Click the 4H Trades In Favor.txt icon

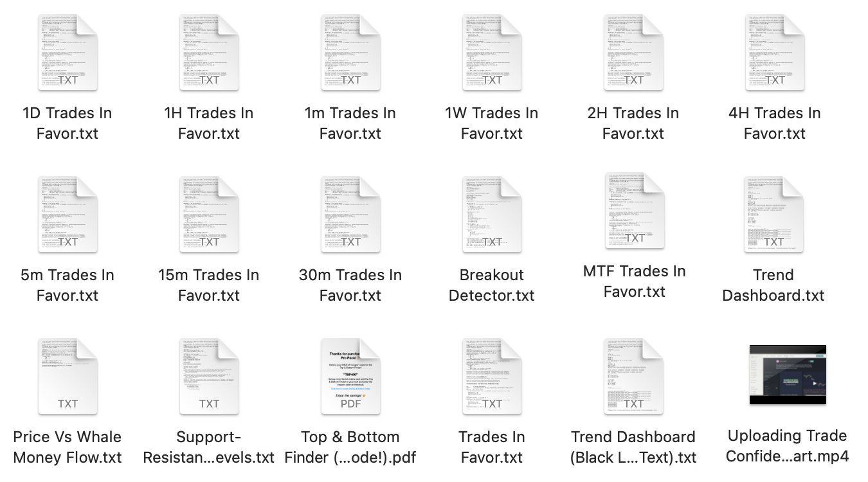(775, 53)
